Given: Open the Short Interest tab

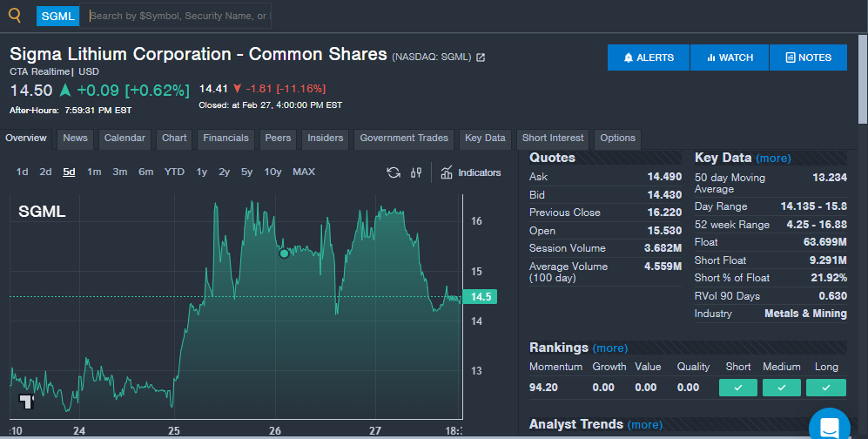Looking at the screenshot, I should coord(553,138).
